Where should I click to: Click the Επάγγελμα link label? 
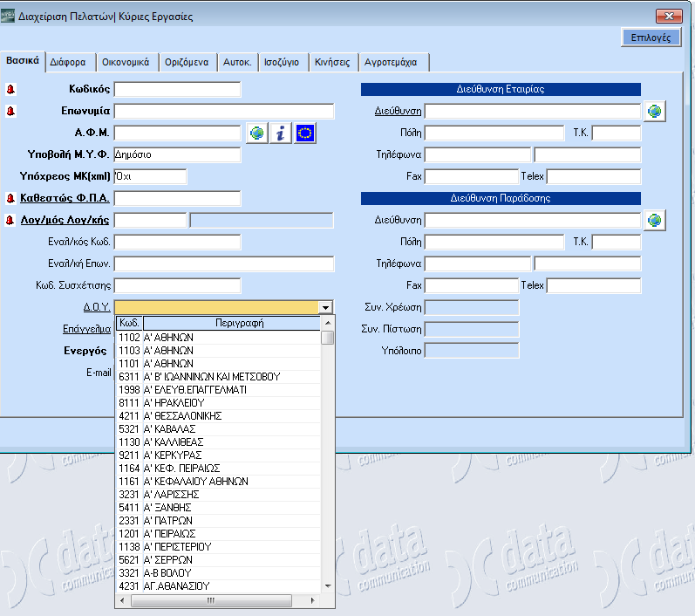click(x=87, y=329)
